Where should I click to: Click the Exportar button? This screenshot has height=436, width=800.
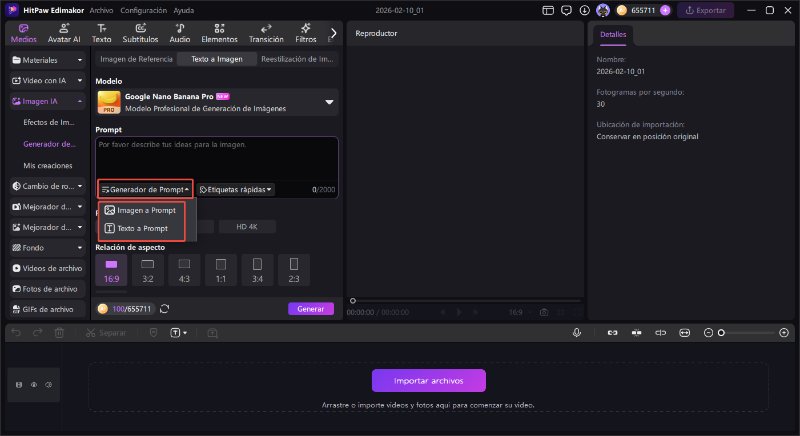[706, 10]
